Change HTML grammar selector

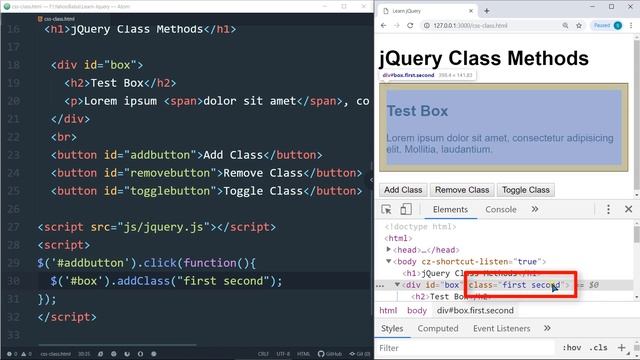click(303, 354)
